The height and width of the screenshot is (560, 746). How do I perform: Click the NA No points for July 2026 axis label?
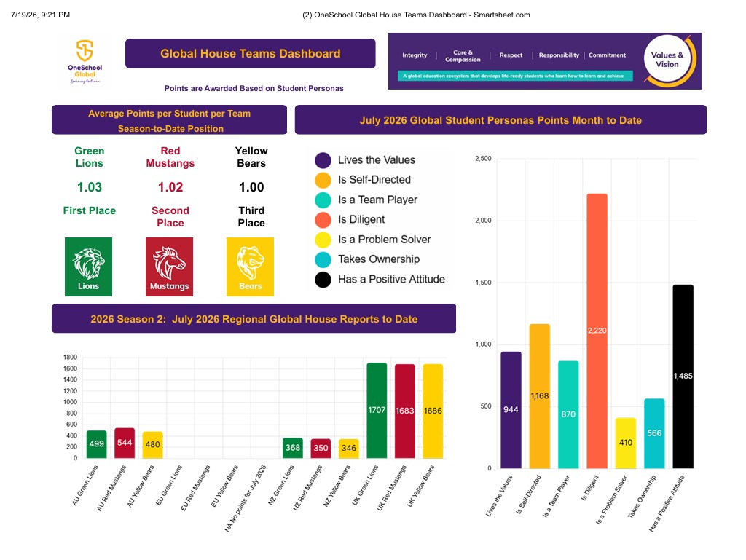(246, 498)
